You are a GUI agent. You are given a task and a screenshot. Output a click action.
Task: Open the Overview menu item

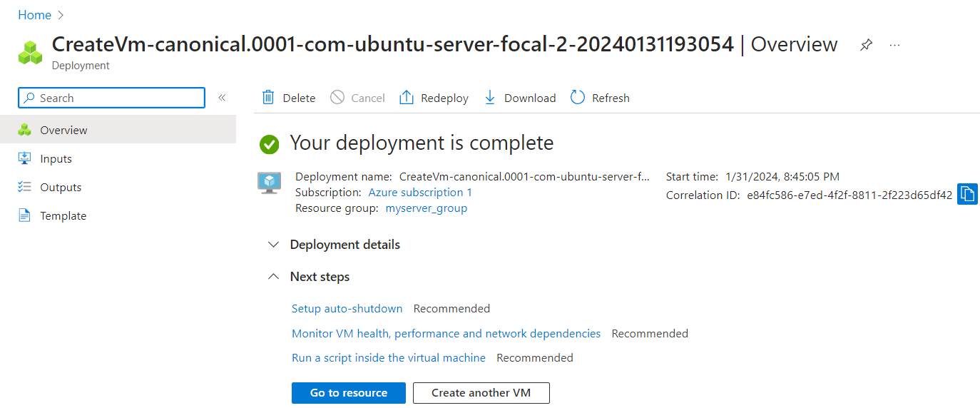click(118, 130)
